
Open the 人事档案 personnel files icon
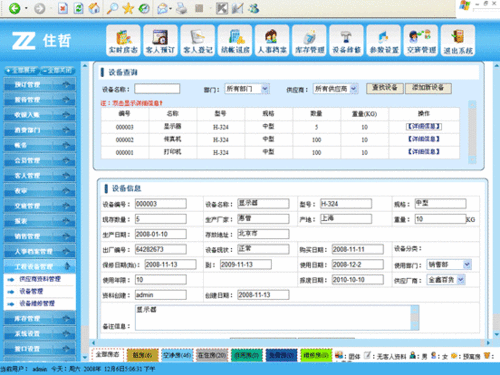(x=272, y=40)
